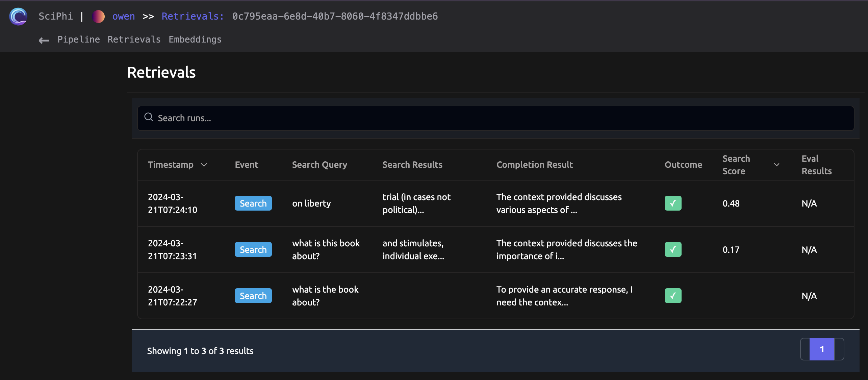Select the Retrievals navigation tab
The height and width of the screenshot is (380, 868).
[x=134, y=39]
